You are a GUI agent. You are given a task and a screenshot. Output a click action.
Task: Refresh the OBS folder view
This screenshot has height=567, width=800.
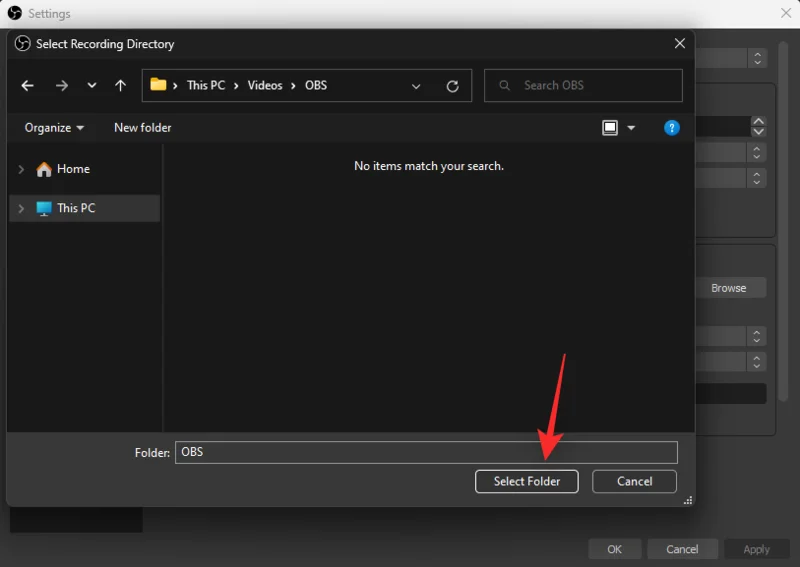(x=452, y=86)
